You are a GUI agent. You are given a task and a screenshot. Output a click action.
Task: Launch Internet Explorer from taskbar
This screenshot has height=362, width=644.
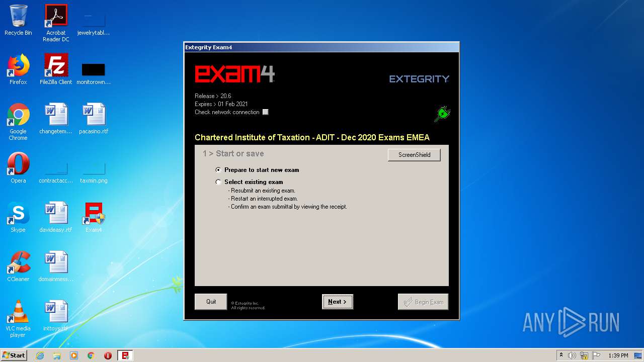(x=40, y=355)
